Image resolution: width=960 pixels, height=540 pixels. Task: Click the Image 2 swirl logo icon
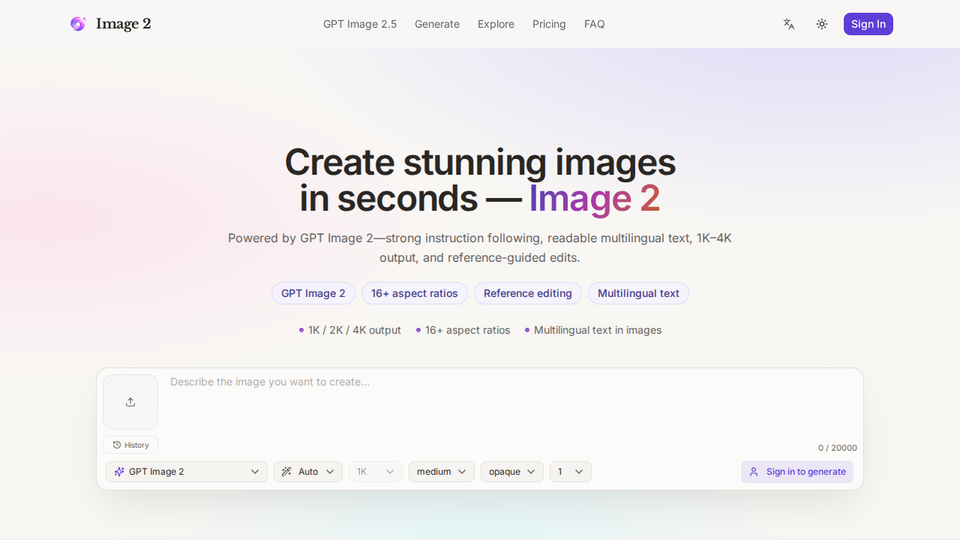[x=78, y=24]
